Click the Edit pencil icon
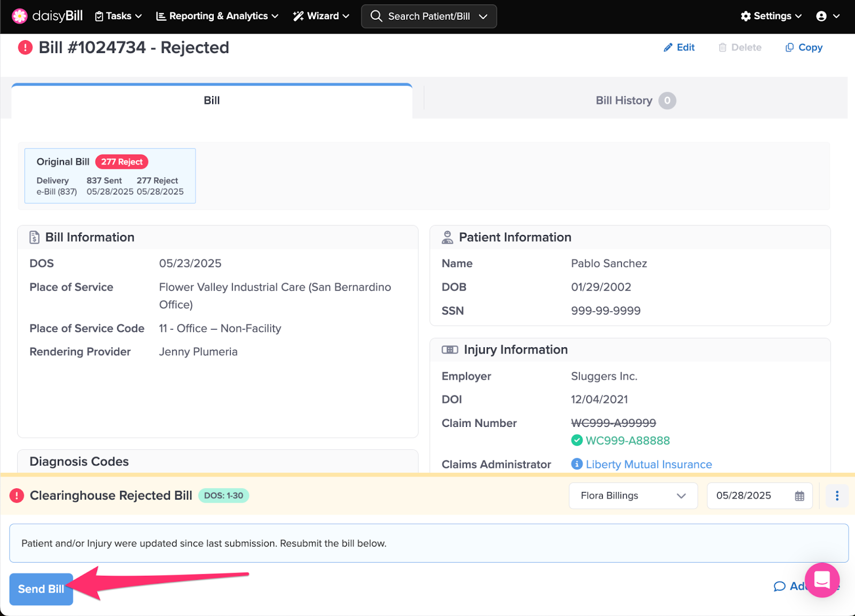Screen dimensions: 855x616 click(x=668, y=48)
